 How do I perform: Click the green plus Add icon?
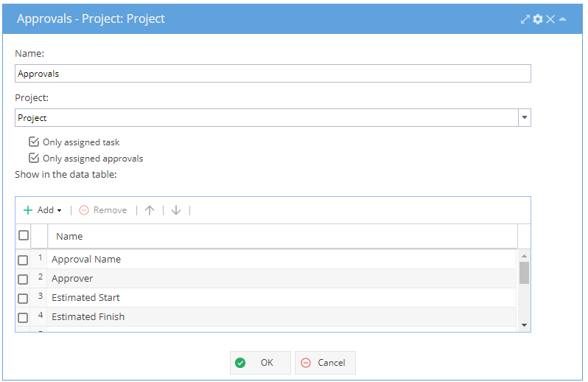(x=28, y=210)
